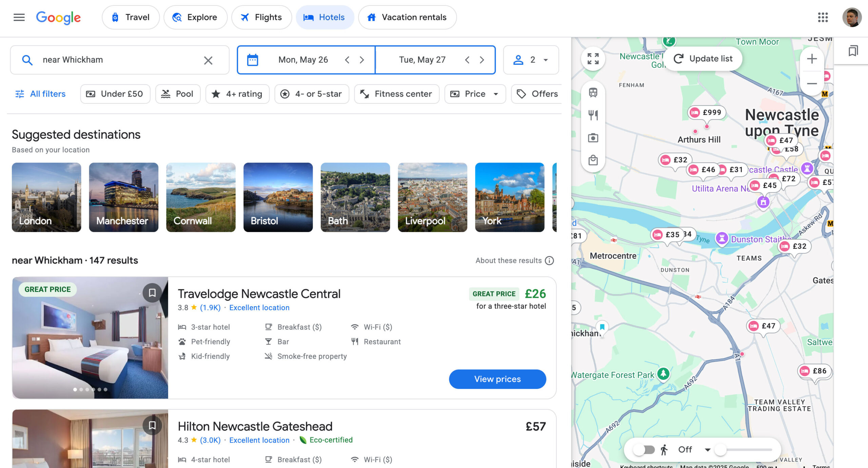Show restaurants on the map
Image resolution: width=868 pixels, height=468 pixels.
(593, 115)
